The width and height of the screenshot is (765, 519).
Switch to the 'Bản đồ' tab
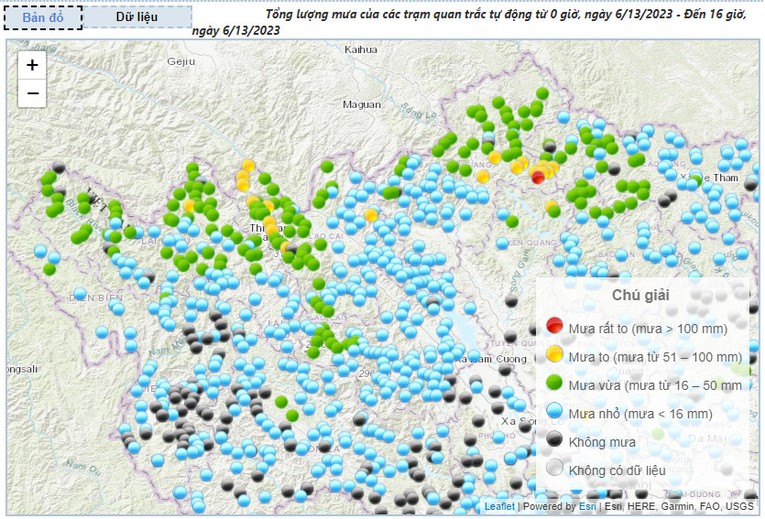pyautogui.click(x=43, y=18)
